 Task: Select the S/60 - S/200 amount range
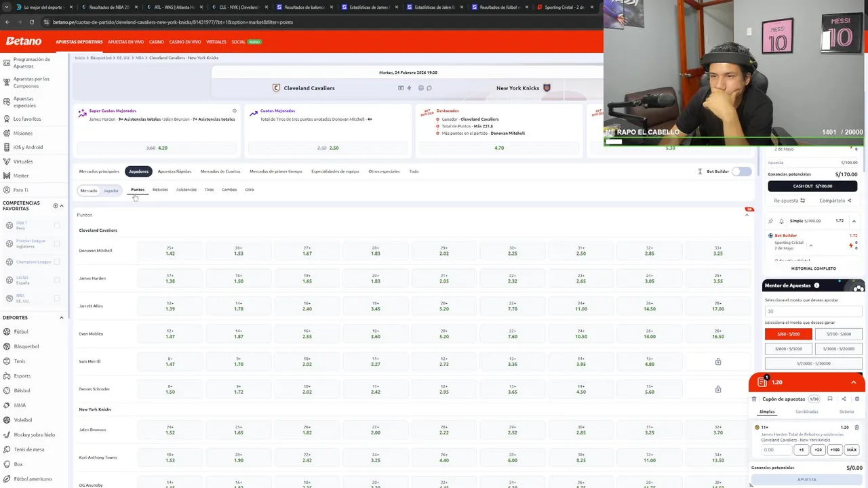point(788,334)
